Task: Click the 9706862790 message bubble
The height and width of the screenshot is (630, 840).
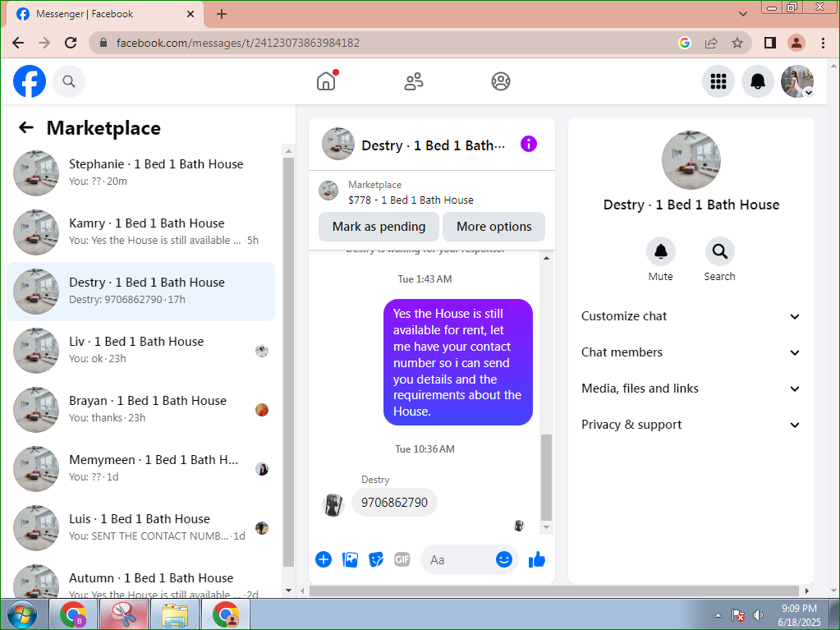Action: point(394,503)
